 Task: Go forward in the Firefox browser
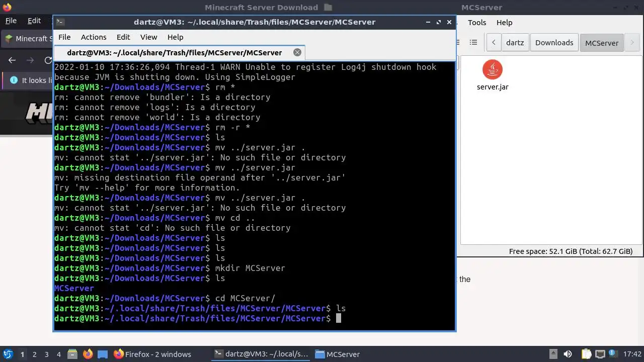pyautogui.click(x=30, y=60)
